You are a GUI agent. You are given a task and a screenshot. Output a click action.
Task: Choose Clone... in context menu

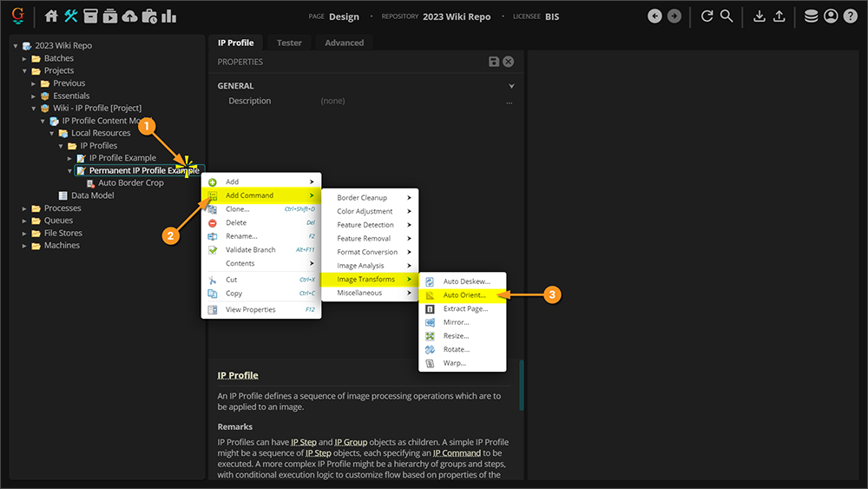pos(261,208)
